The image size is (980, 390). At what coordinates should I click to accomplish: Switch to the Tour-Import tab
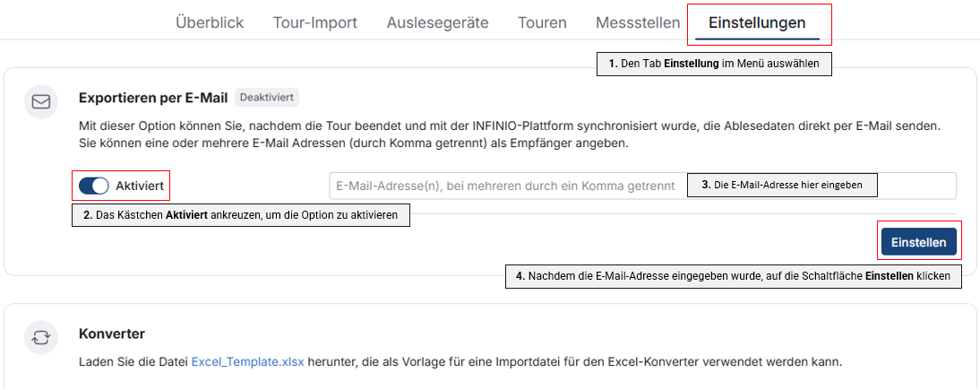[x=315, y=23]
